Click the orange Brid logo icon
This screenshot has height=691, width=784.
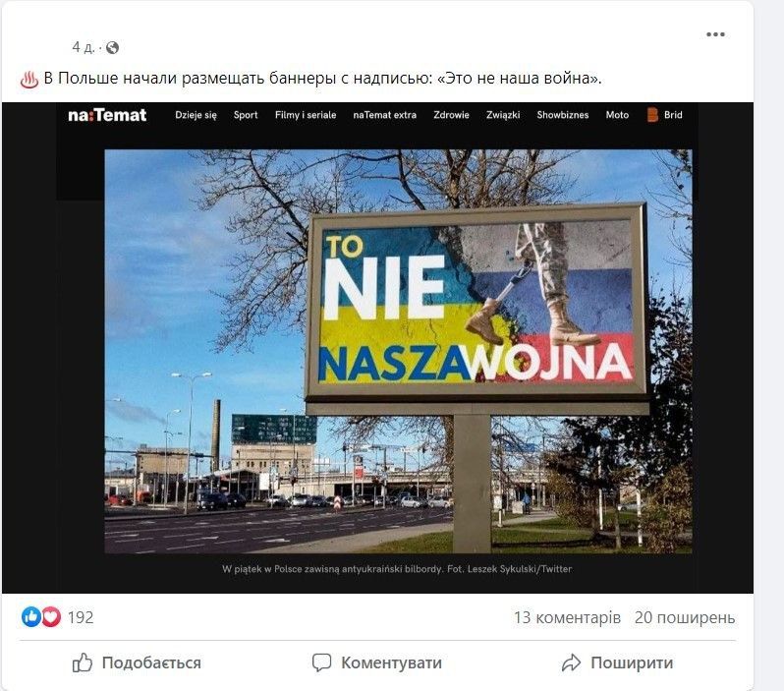tap(652, 115)
